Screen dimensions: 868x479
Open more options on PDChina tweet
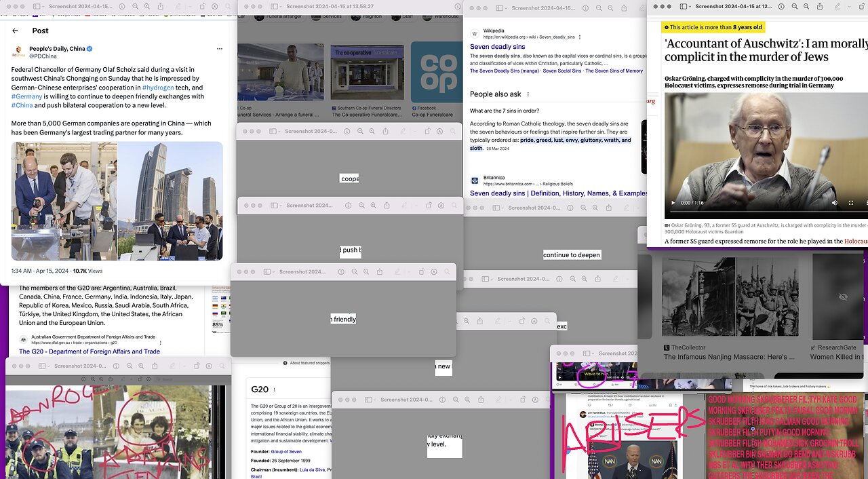(219, 49)
